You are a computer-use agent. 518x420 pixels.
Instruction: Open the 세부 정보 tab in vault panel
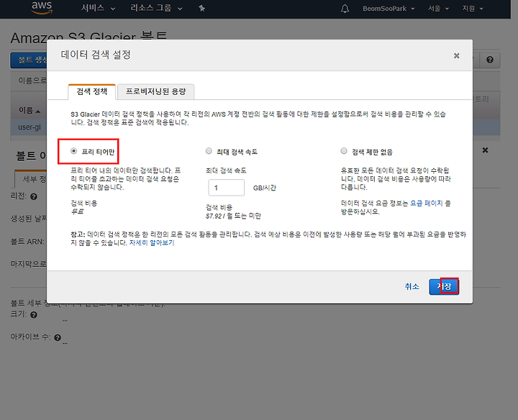pos(32,179)
